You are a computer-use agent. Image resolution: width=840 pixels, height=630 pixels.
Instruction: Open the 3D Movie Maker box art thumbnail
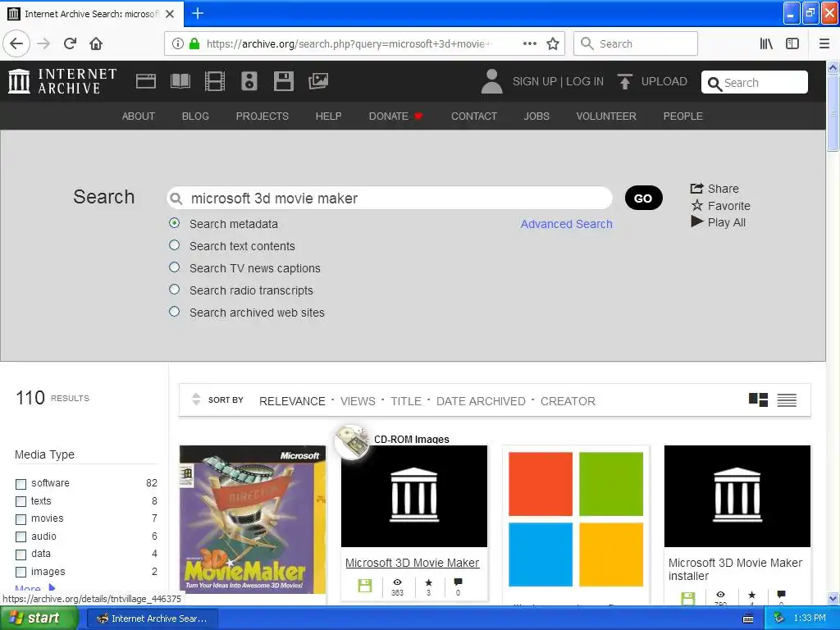(253, 519)
